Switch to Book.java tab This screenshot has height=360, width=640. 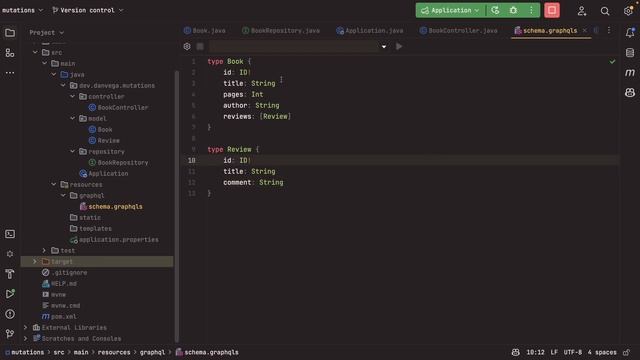pyautogui.click(x=204, y=31)
